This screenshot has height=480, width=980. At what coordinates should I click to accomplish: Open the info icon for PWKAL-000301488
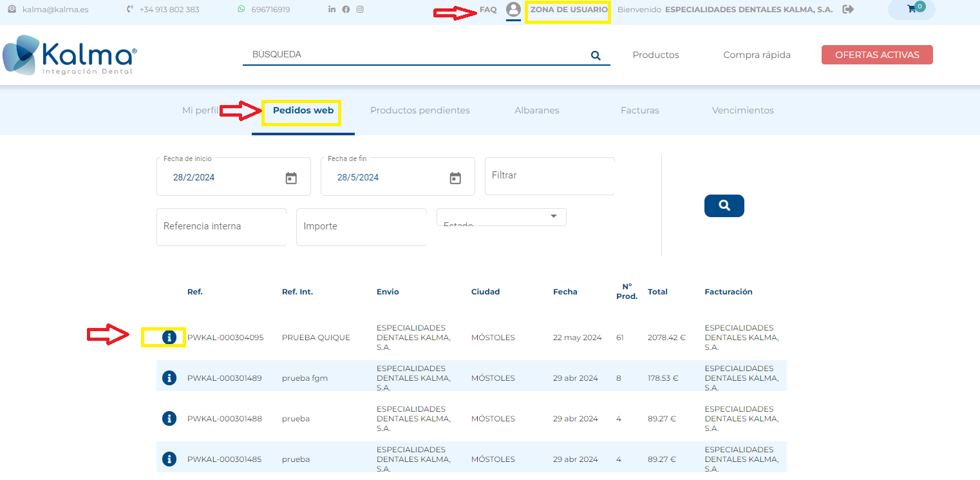point(169,418)
